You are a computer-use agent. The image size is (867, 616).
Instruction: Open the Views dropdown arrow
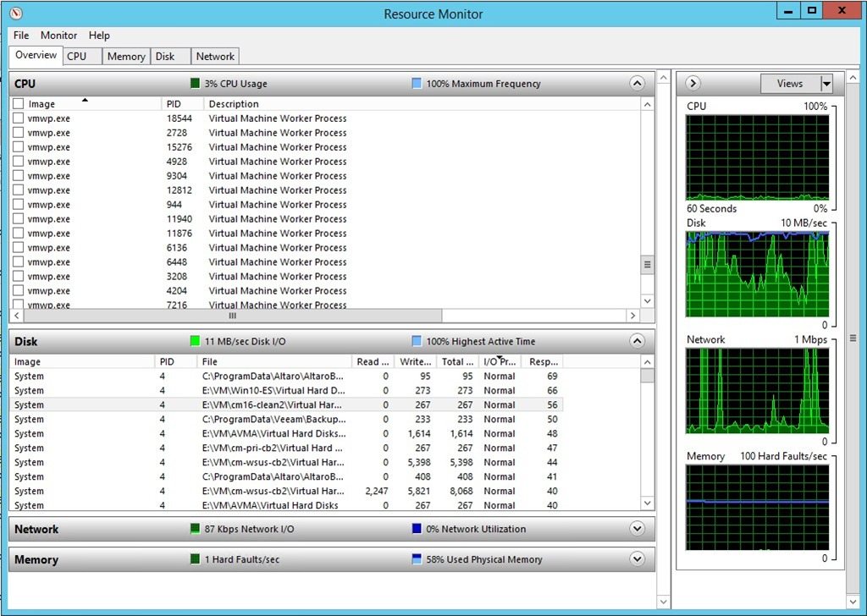[826, 84]
